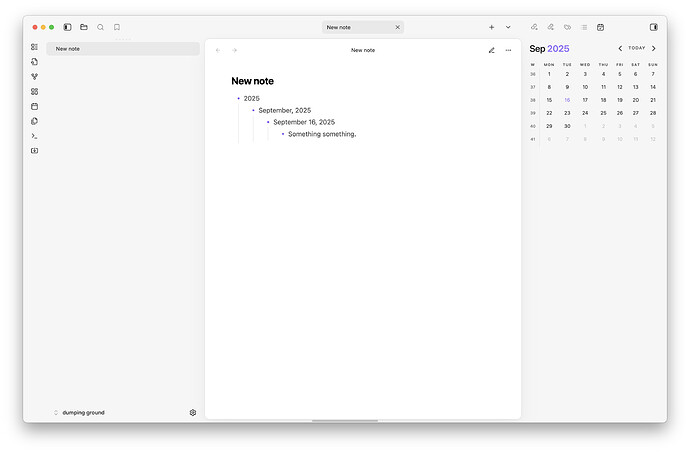
Task: Open the outgoing links panel icon
Action: click(x=551, y=27)
